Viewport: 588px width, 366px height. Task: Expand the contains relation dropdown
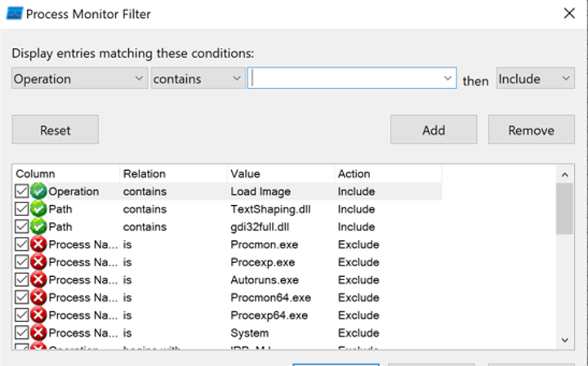point(198,78)
